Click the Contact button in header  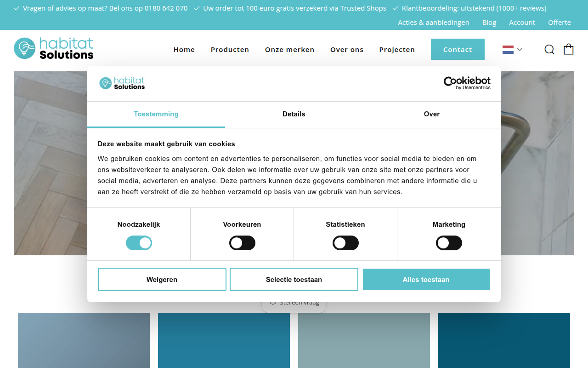point(458,49)
